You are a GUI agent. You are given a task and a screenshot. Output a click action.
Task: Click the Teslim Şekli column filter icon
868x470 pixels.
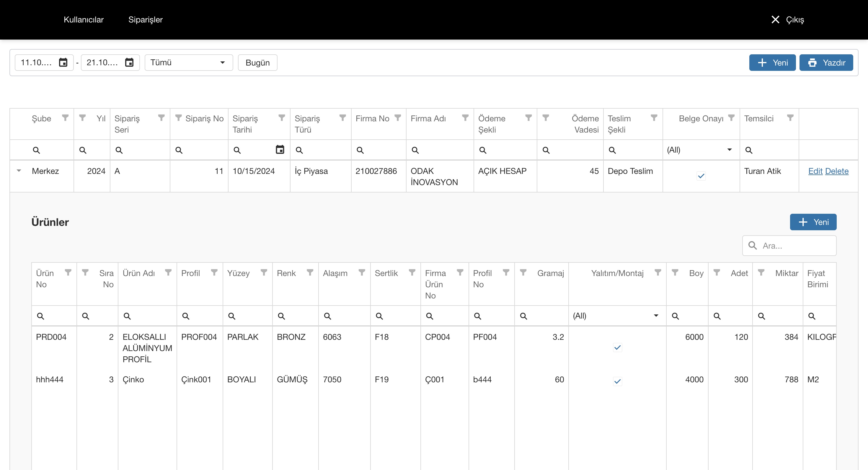654,118
